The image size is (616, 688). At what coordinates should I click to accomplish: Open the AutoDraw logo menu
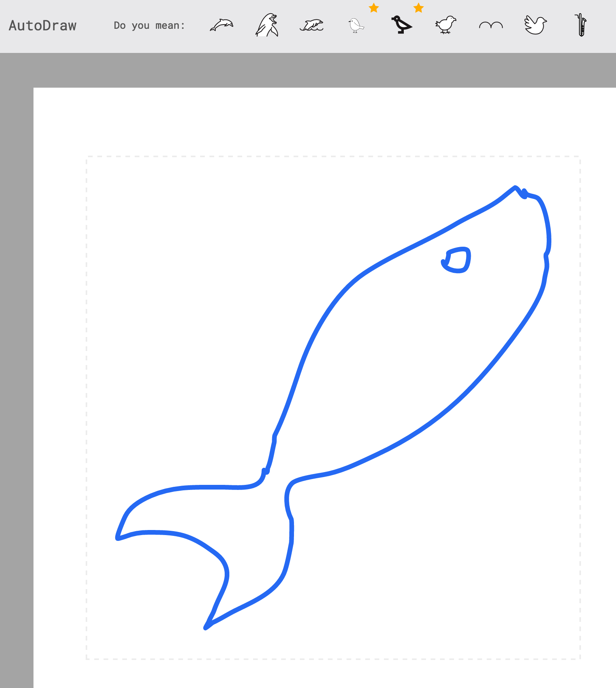(x=43, y=26)
